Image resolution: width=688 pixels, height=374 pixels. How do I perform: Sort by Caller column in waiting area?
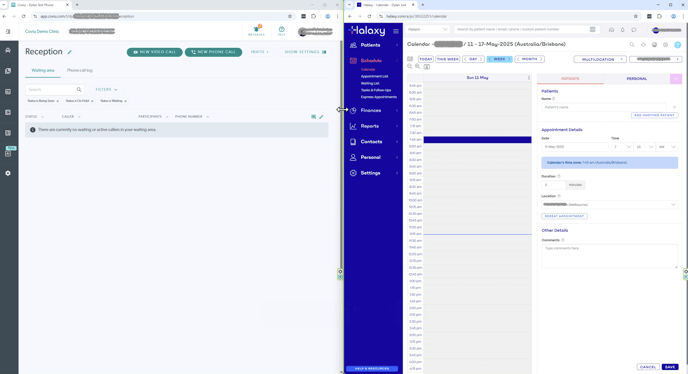71,117
